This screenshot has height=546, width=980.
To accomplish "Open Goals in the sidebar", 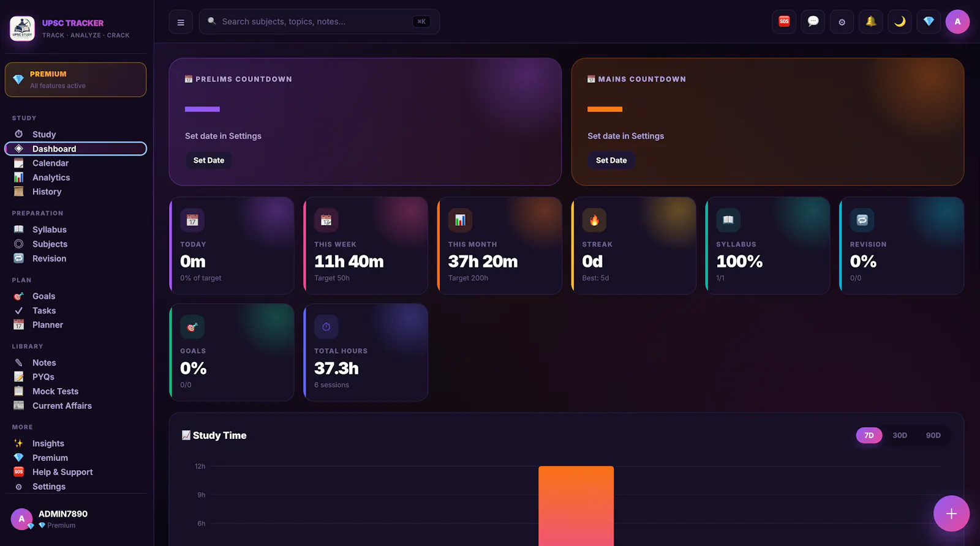I will tap(76, 296).
